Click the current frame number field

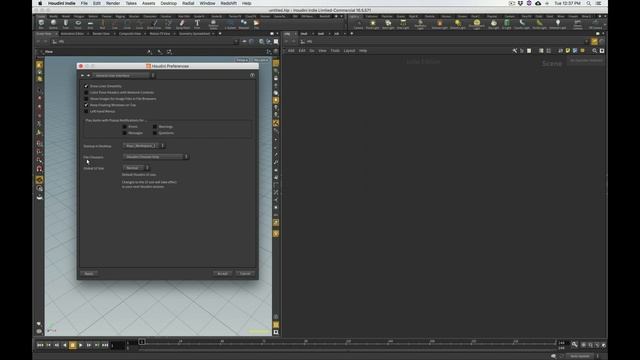click(118, 345)
